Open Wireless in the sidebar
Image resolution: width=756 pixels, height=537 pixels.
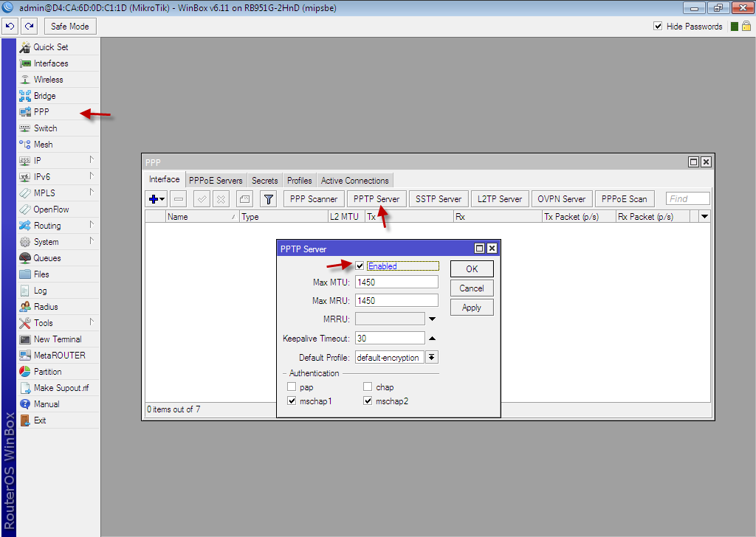(58, 80)
